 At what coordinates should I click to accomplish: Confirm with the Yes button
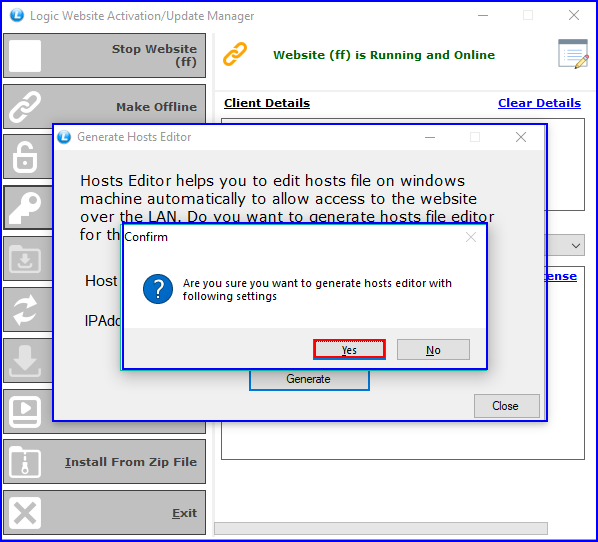pos(349,349)
